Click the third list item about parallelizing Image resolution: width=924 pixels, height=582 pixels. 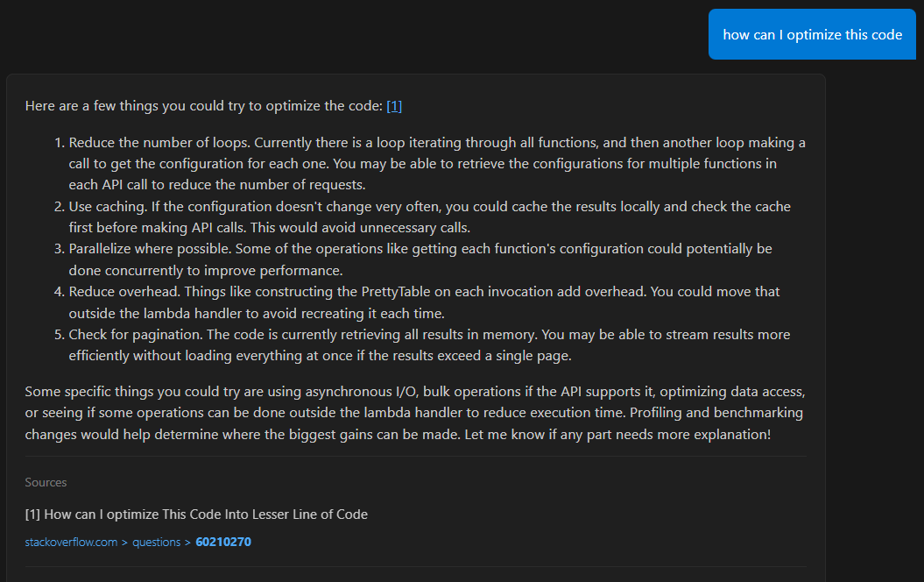(x=350, y=259)
